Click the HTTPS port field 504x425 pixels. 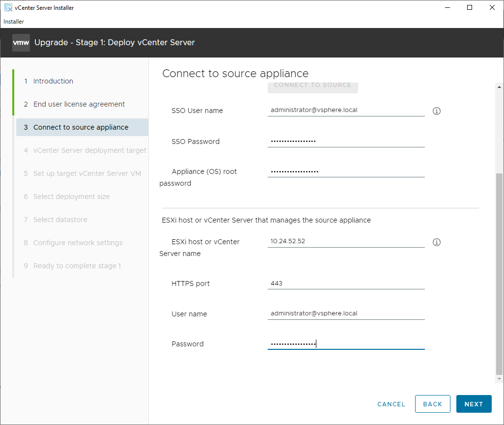pyautogui.click(x=346, y=283)
